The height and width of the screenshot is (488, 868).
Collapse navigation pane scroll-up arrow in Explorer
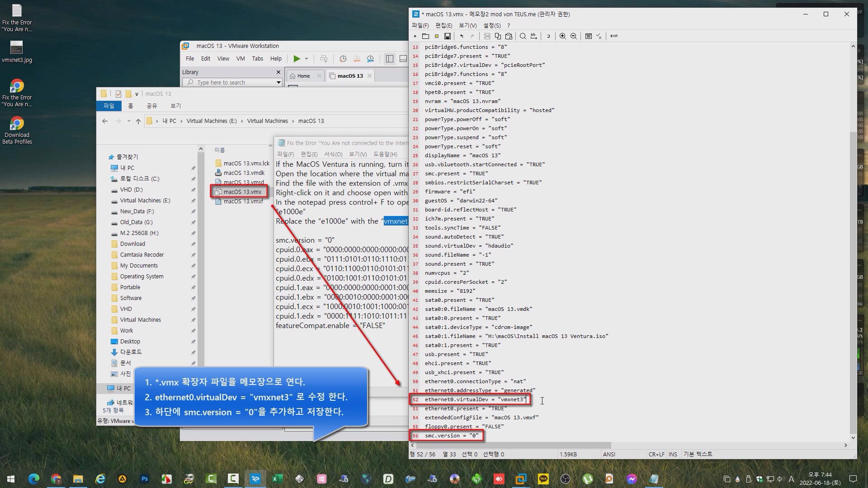201,149
